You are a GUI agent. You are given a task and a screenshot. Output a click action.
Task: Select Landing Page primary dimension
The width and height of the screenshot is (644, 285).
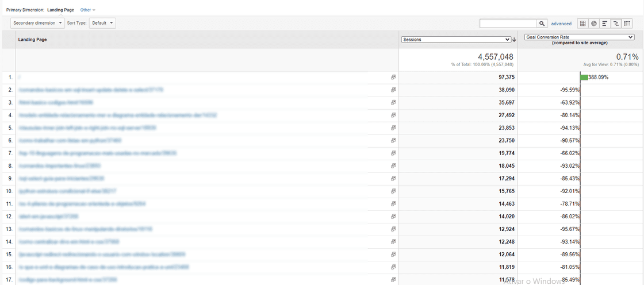(60, 10)
